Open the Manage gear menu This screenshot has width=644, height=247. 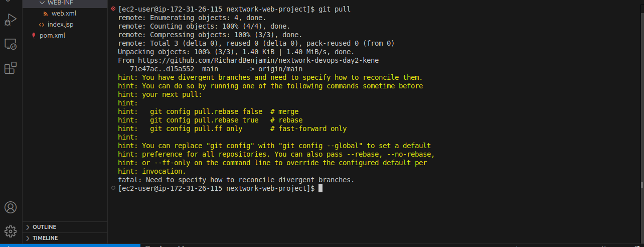(11, 231)
